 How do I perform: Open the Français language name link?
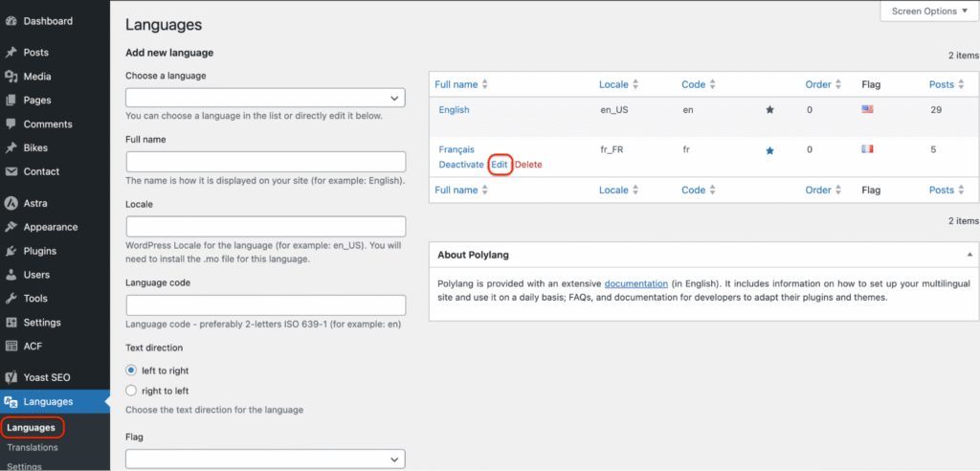(x=457, y=149)
